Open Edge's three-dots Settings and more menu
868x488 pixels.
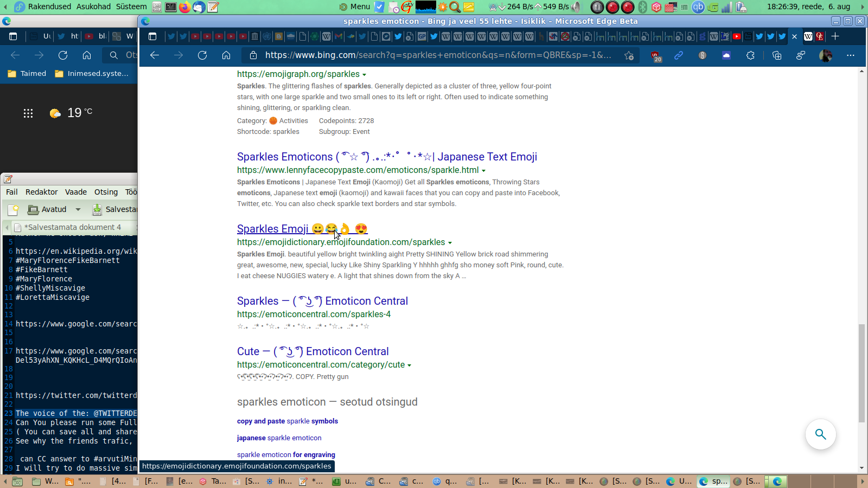(850, 55)
